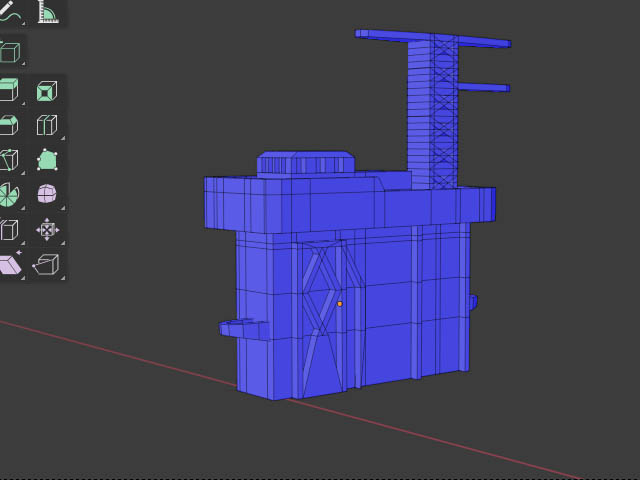Viewport: 640px width, 480px height.
Task: Select the Shrink/Fatten tool
Action: click(47, 229)
